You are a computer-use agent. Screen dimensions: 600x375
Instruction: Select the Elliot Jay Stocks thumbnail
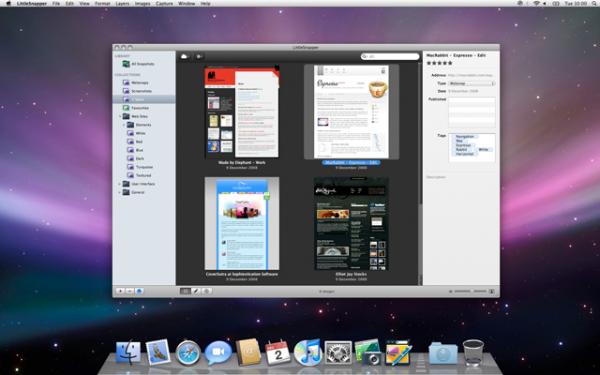(x=351, y=224)
